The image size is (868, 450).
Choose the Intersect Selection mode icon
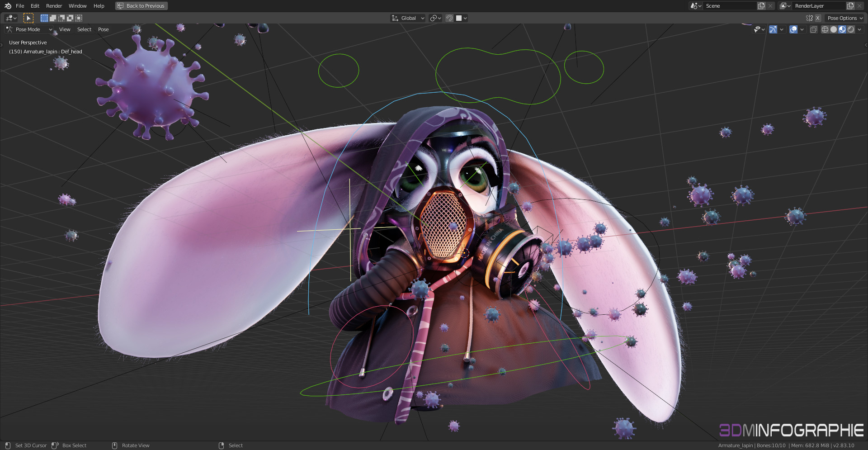(x=79, y=18)
